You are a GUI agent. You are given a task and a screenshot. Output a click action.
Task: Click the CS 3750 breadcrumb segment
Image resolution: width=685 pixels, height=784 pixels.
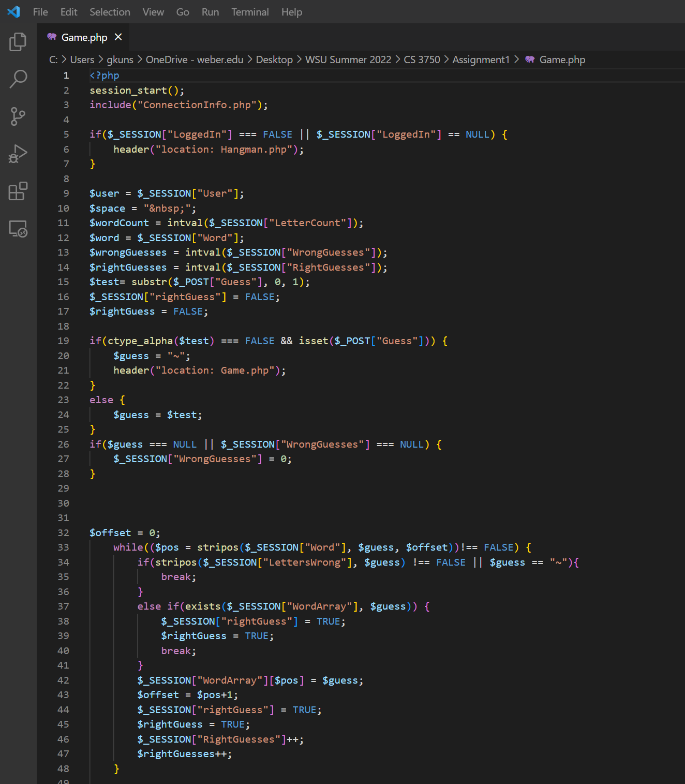(422, 60)
